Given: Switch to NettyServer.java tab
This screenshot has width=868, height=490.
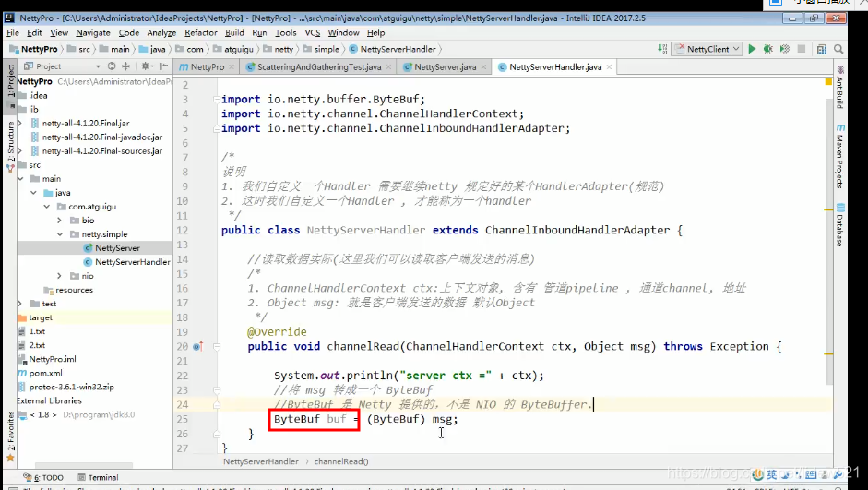Looking at the screenshot, I should point(444,67).
